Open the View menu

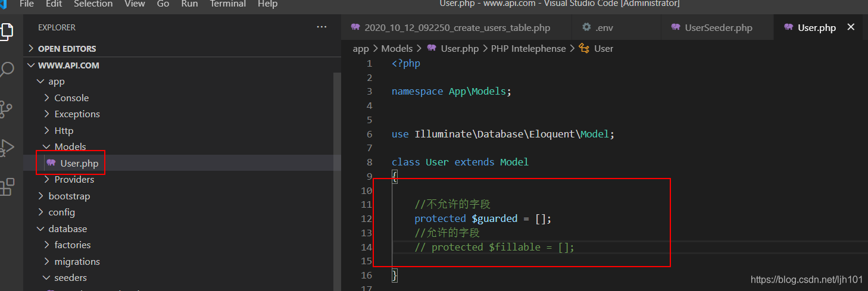tap(135, 4)
